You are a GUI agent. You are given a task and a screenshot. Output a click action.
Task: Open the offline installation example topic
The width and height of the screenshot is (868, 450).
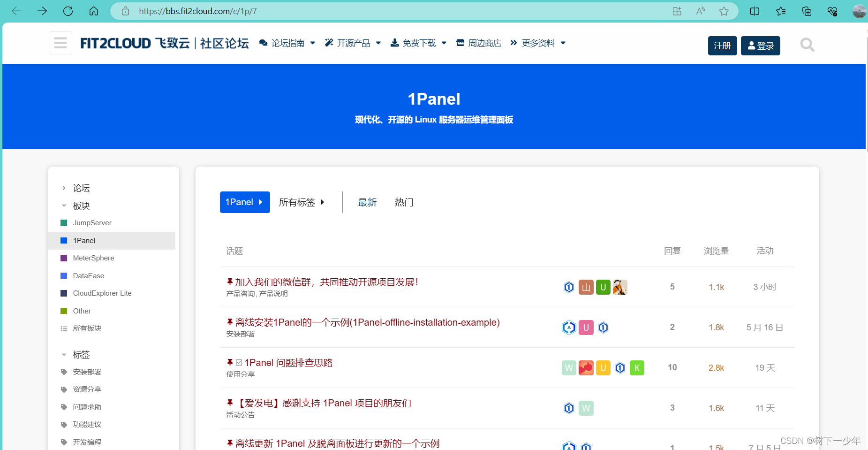[368, 322]
